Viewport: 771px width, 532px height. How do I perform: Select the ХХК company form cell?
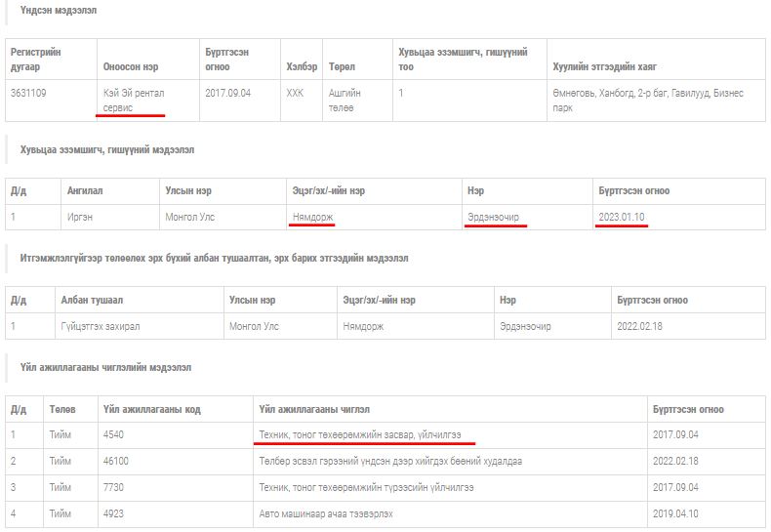296,94
